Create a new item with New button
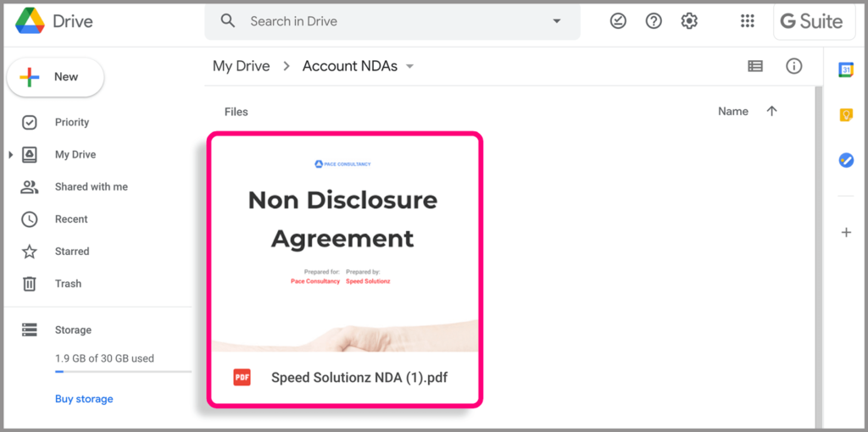Image resolution: width=868 pixels, height=432 pixels. [55, 77]
